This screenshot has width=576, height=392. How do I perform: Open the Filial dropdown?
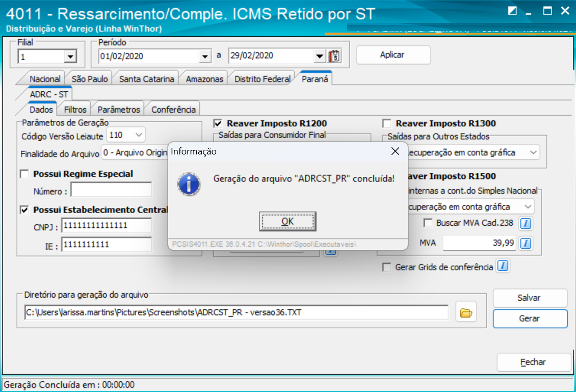(70, 57)
